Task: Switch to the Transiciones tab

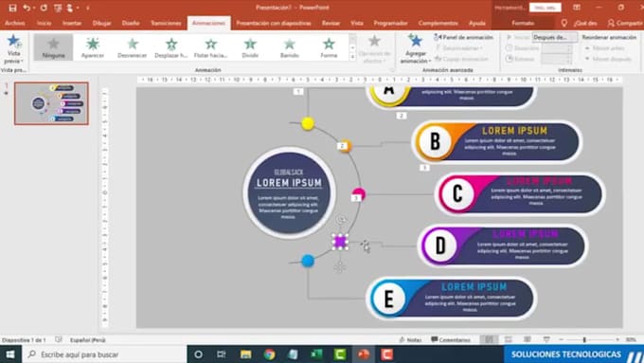Action: coord(166,23)
